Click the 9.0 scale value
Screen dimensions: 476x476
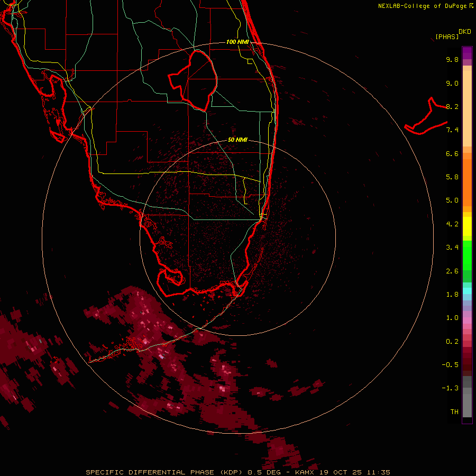click(x=452, y=83)
